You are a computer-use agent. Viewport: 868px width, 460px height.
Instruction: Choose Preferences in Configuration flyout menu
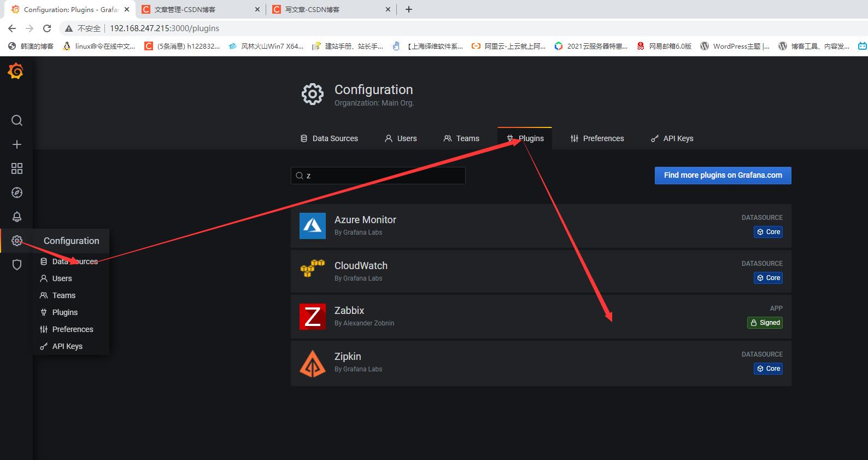71,329
